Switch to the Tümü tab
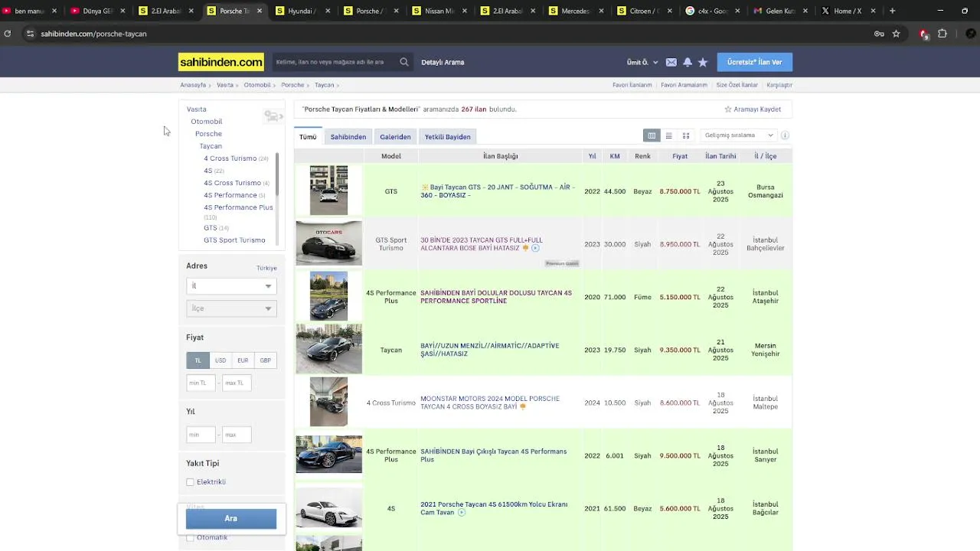This screenshot has height=551, width=980. [x=308, y=137]
